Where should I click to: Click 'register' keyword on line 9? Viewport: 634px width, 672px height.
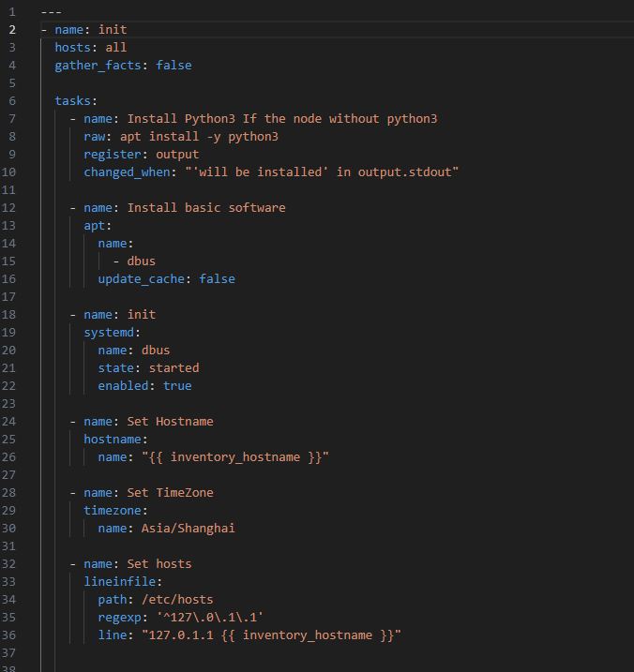[x=113, y=155]
